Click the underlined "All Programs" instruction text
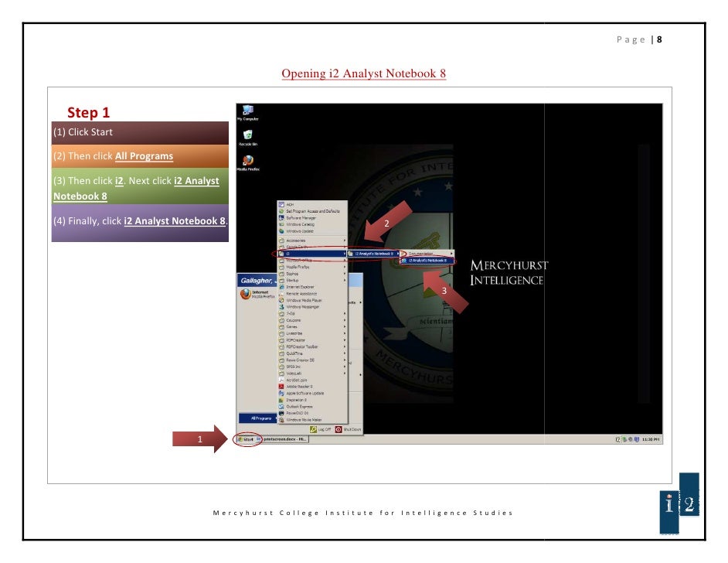The image size is (728, 563). (x=144, y=156)
